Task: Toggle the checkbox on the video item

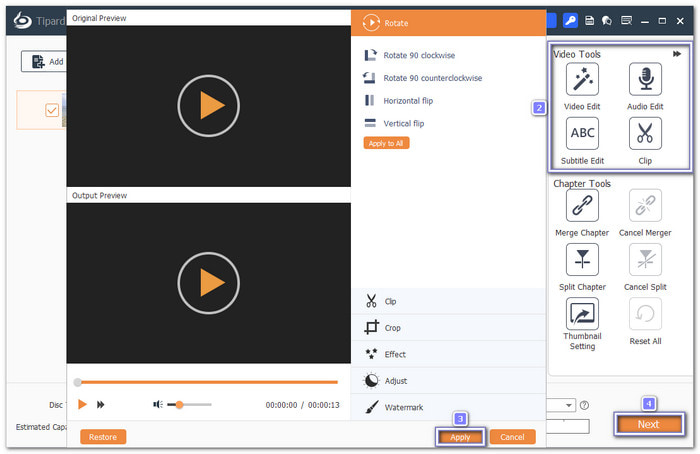Action: 52,110
